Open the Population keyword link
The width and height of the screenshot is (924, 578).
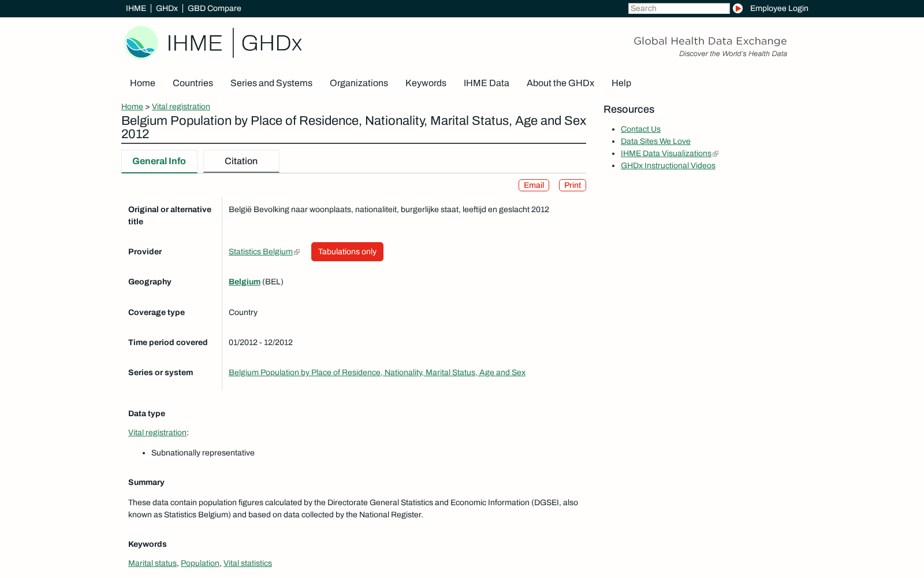(200, 563)
